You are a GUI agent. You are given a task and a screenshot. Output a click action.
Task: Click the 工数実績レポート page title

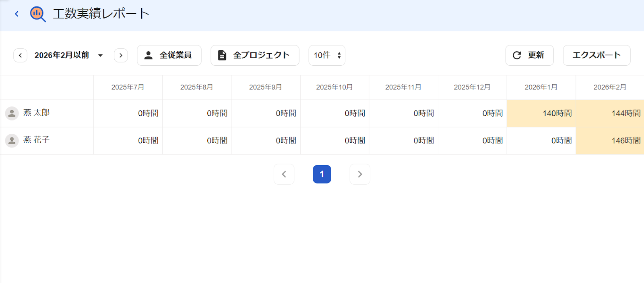click(x=101, y=14)
